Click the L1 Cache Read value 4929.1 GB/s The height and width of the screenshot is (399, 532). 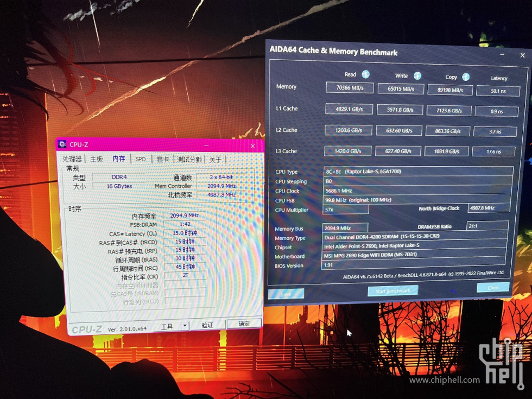pyautogui.click(x=349, y=109)
